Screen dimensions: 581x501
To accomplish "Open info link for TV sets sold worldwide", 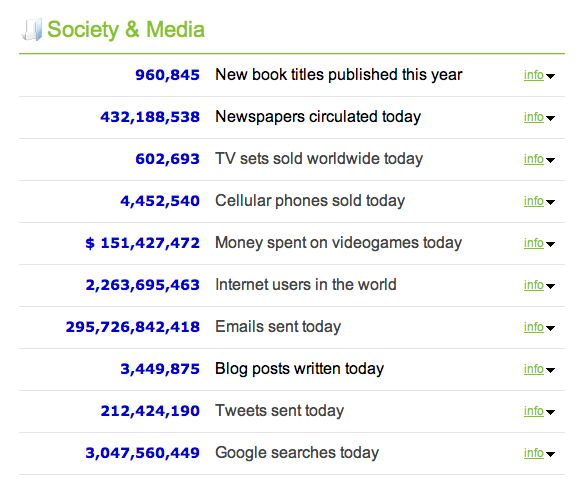I will (x=534, y=159).
